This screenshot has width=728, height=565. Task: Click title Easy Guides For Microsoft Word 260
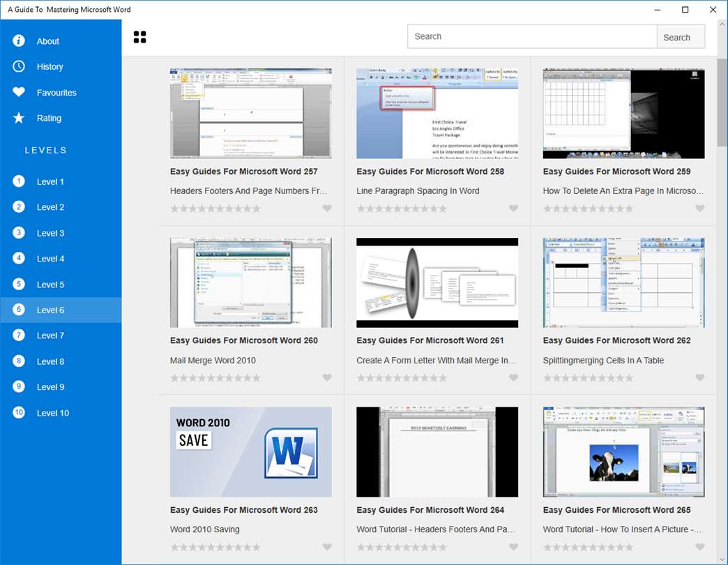coord(244,340)
